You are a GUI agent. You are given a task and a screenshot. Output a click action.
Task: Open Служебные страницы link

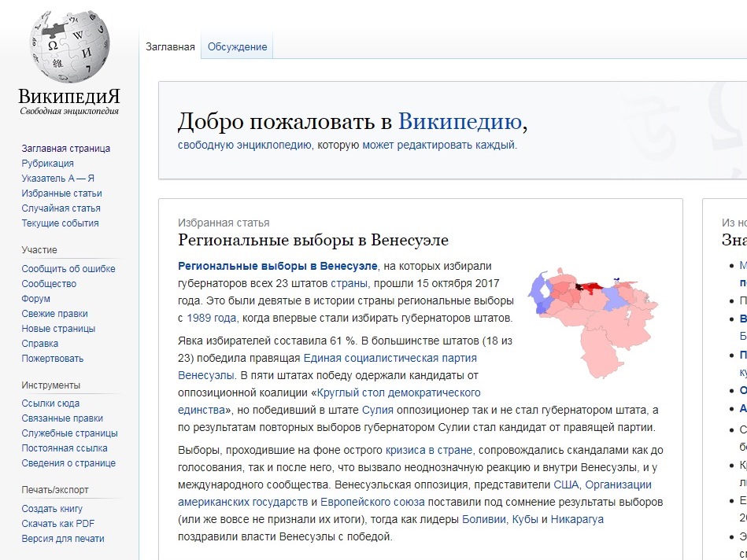[69, 433]
